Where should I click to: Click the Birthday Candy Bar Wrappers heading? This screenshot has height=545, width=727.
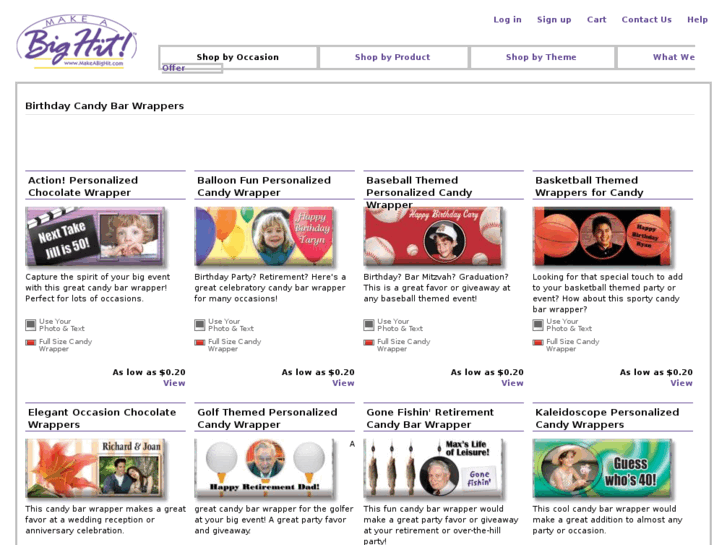(104, 106)
